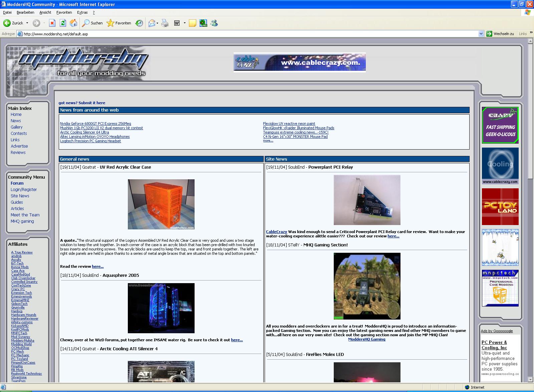
Task: Stop page loading with the red X icon
Action: click(x=52, y=23)
